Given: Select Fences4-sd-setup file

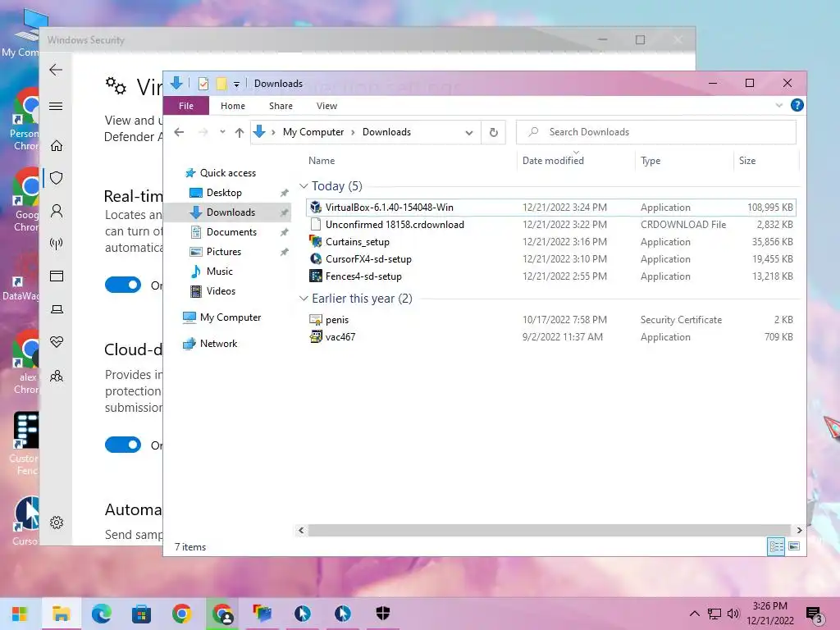Looking at the screenshot, I should point(550,276).
